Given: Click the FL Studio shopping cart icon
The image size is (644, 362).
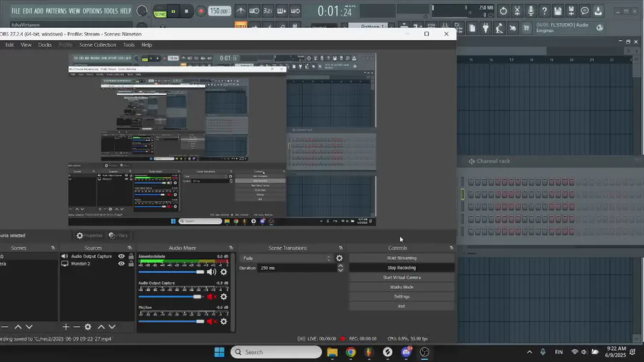Looking at the screenshot, I should pos(526,28).
